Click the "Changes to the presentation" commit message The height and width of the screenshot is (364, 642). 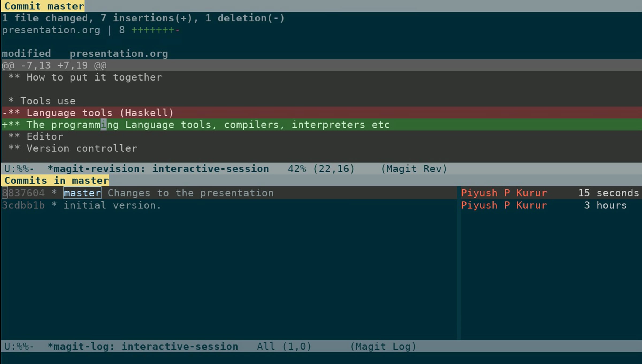190,193
